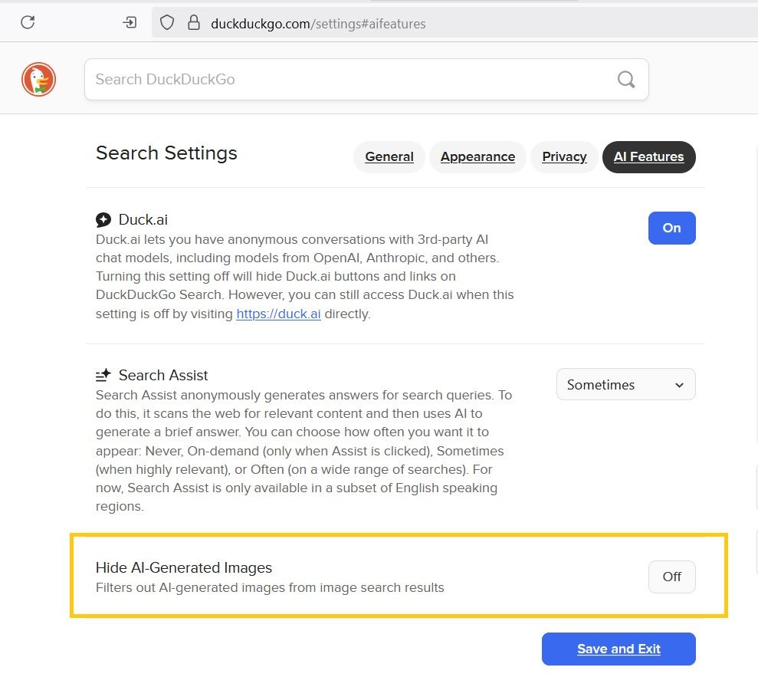Click the Search Assist sparkle icon
Viewport: 758px width, 700px height.
[x=103, y=375]
